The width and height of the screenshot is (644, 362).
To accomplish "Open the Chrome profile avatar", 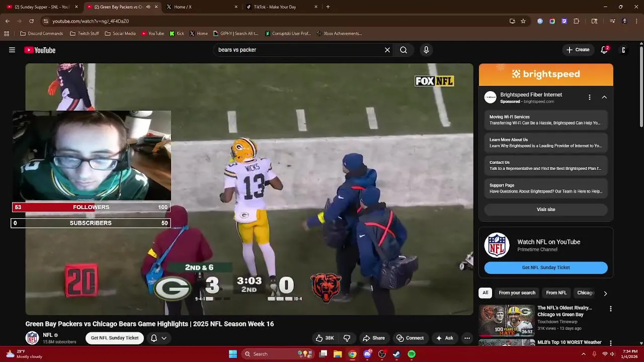I will [624, 21].
